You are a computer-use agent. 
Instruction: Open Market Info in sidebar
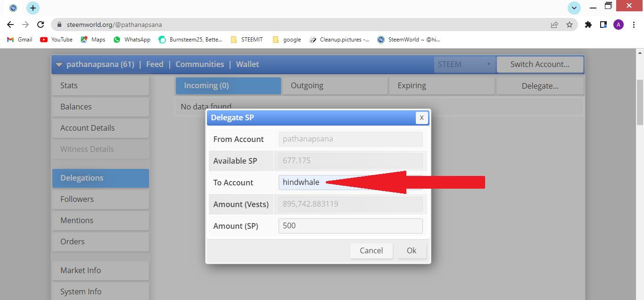click(x=100, y=270)
